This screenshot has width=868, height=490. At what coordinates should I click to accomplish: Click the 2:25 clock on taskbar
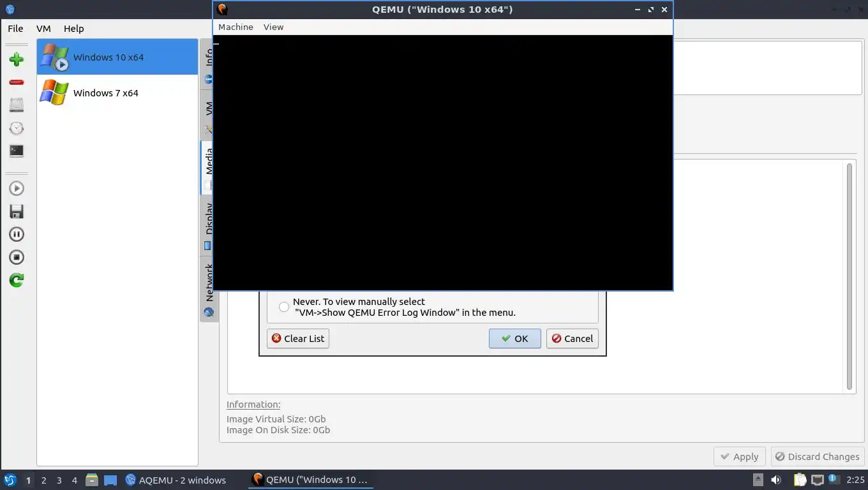(855, 480)
